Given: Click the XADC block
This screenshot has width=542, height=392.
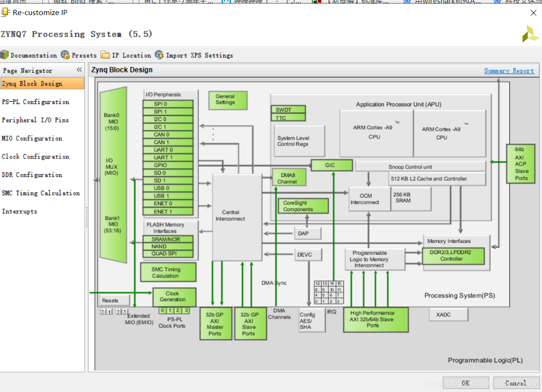Looking at the screenshot, I should 448,314.
